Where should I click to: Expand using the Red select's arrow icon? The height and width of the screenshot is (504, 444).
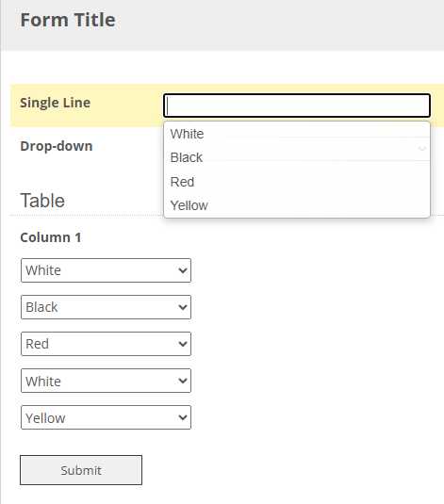click(183, 344)
